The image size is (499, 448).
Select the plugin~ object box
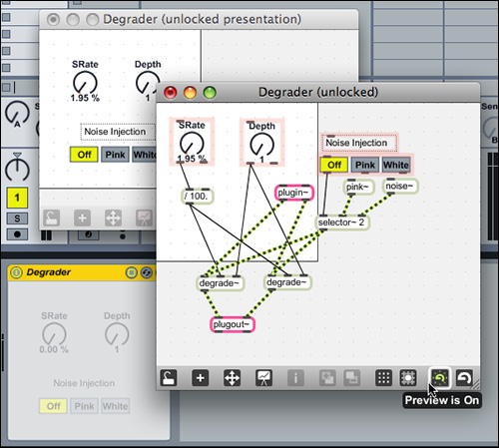point(294,193)
